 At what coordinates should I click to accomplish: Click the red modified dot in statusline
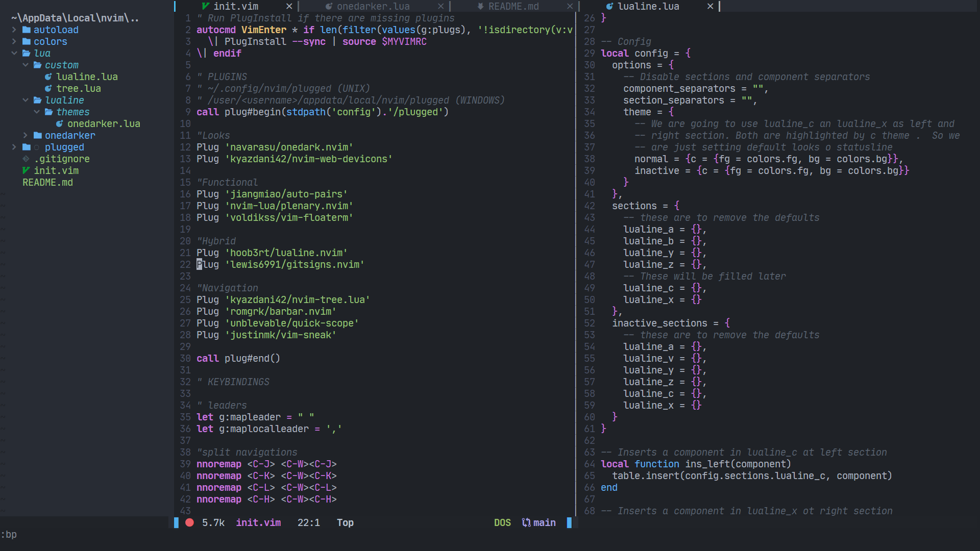(x=189, y=522)
